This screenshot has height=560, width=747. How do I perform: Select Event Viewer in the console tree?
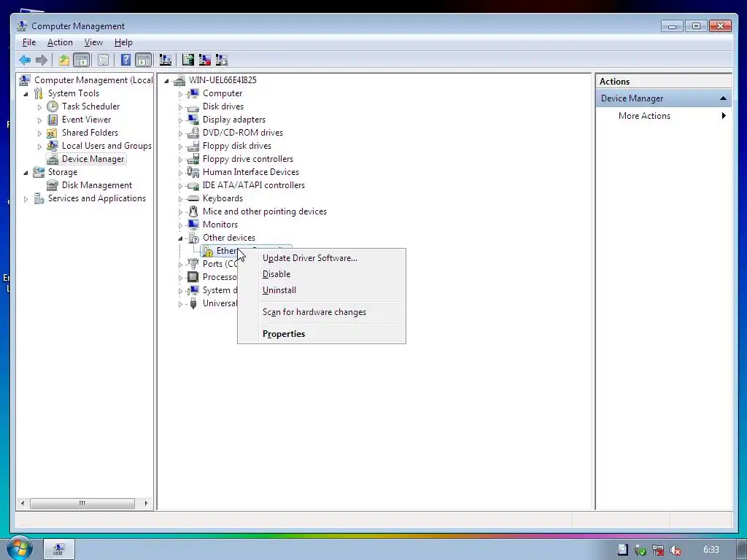pyautogui.click(x=86, y=120)
